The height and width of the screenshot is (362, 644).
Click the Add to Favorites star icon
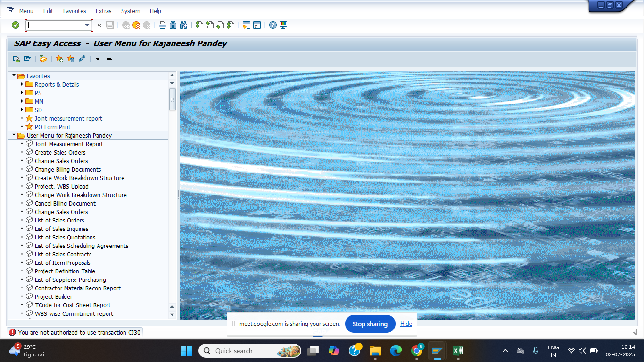[59, 59]
